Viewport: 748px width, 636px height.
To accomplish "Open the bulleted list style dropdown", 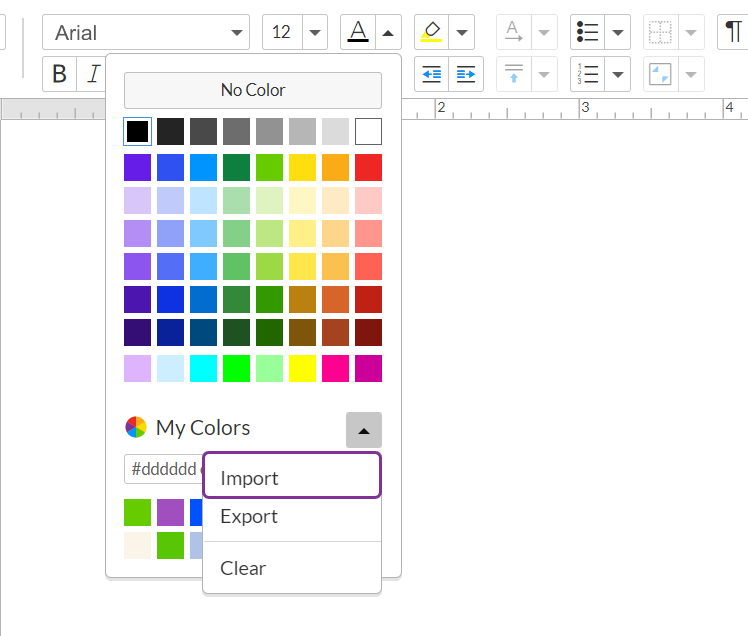I will pos(618,32).
